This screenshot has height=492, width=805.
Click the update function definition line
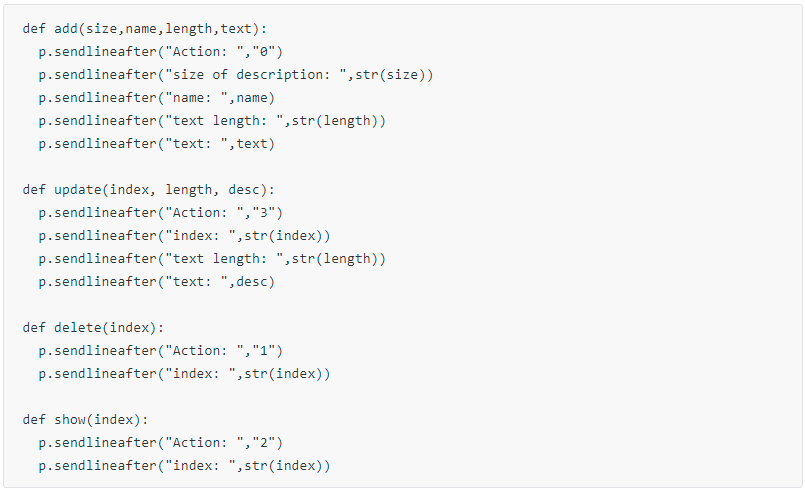click(148, 189)
